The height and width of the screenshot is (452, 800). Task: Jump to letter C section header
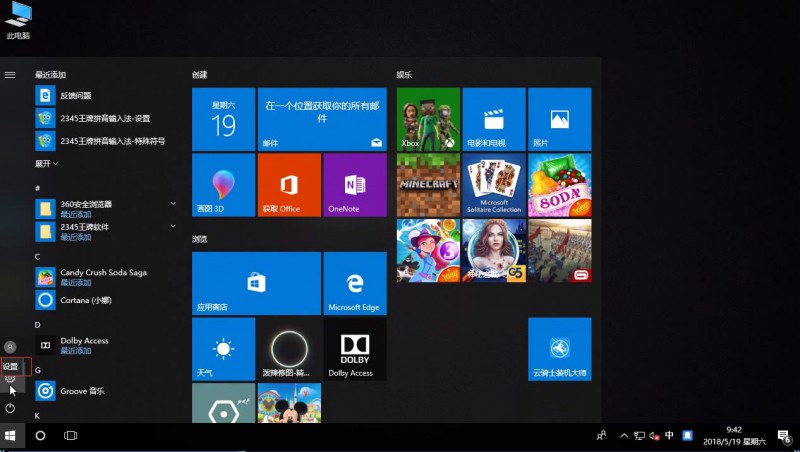(37, 257)
